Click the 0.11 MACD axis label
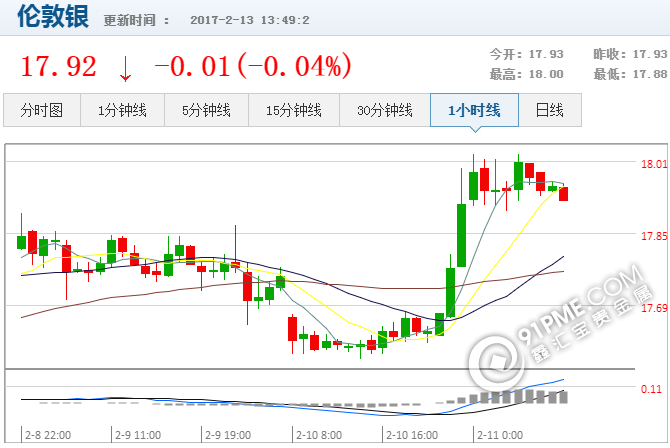The height and width of the screenshot is (448, 670). (651, 389)
